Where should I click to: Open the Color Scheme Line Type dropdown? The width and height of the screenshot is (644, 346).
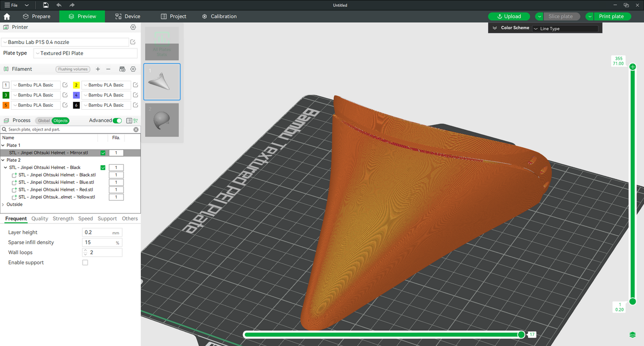pyautogui.click(x=565, y=29)
